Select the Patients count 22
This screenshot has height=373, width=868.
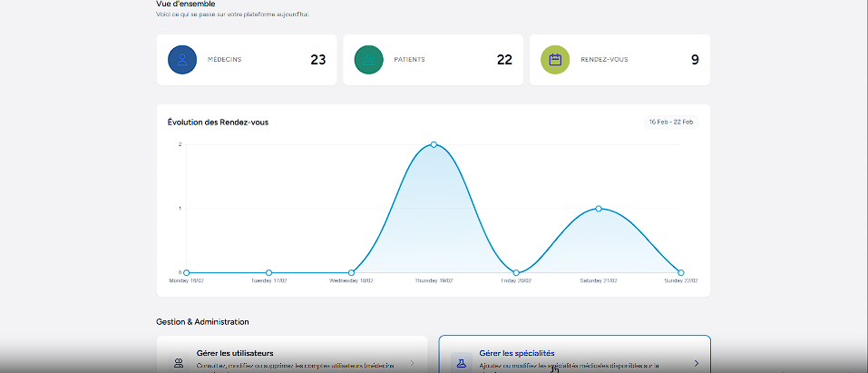pyautogui.click(x=504, y=60)
